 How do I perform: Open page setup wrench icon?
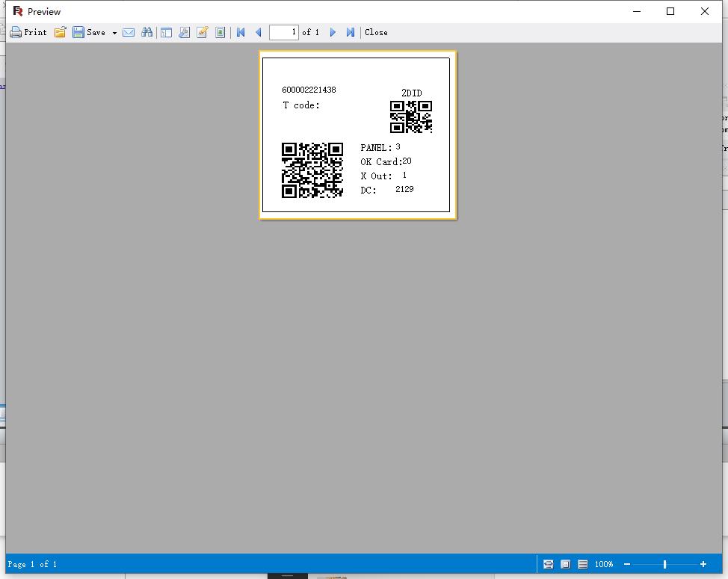click(x=184, y=32)
